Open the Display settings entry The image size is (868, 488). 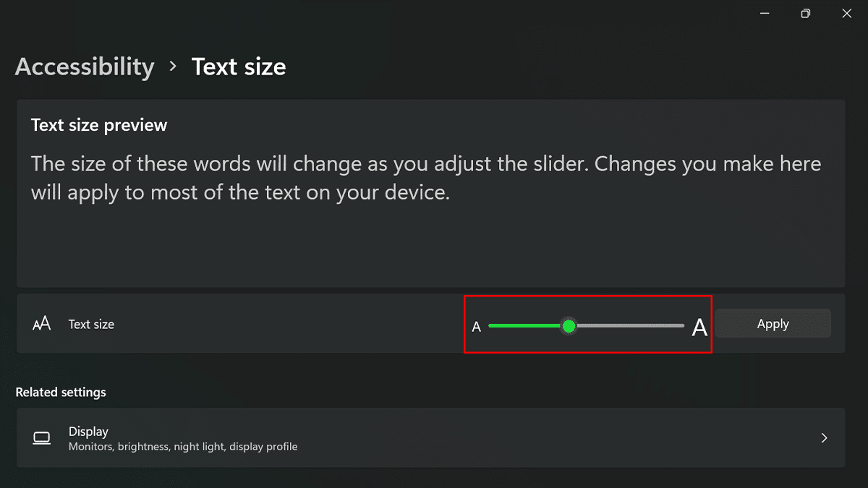(x=88, y=431)
